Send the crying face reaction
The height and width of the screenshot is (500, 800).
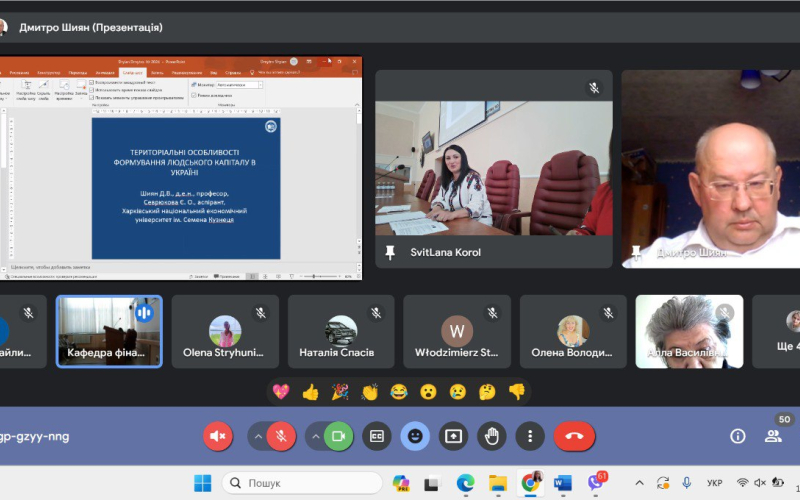point(458,392)
